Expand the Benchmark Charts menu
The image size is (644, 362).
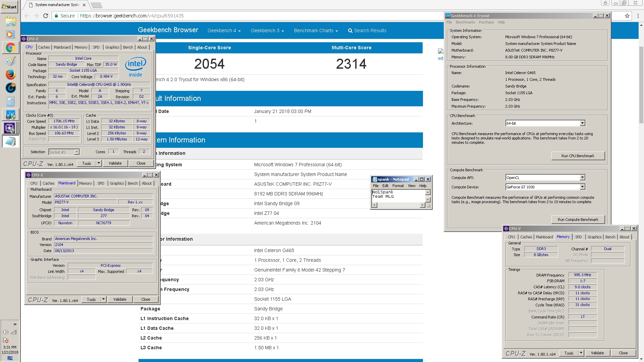pyautogui.click(x=316, y=31)
